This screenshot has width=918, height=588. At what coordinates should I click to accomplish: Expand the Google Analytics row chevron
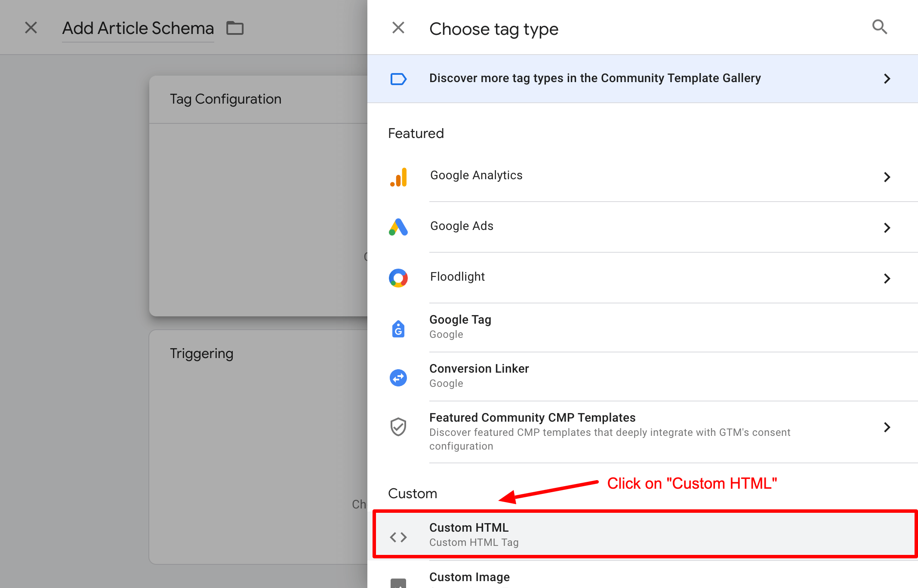[887, 177]
